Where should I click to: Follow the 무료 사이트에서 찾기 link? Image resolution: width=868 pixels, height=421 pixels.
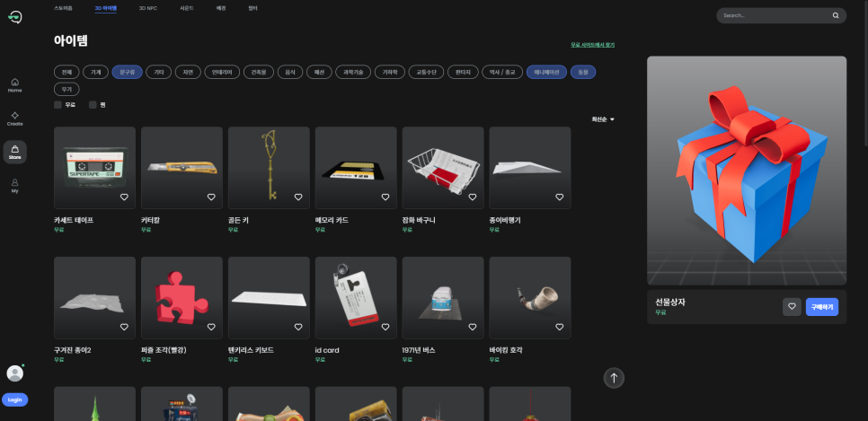[x=593, y=45]
